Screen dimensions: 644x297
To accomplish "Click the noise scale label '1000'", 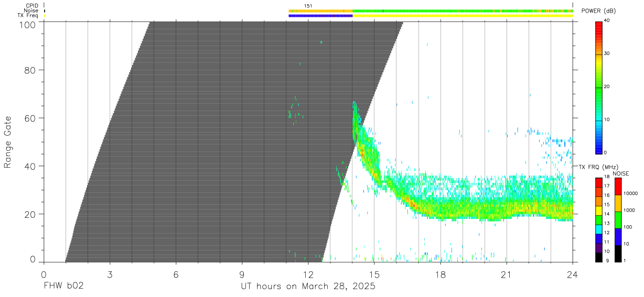I will [x=629, y=211].
